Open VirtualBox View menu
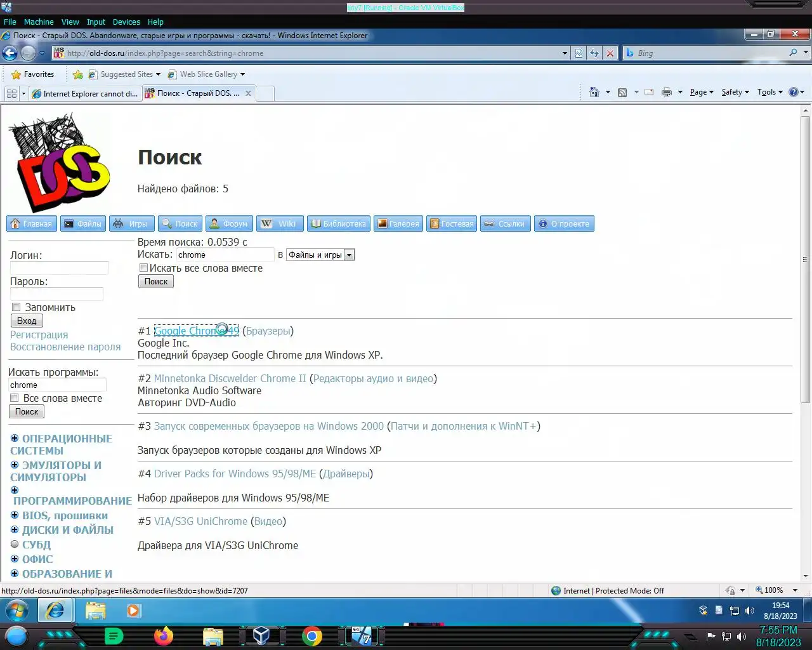Viewport: 812px width, 650px height. [x=70, y=22]
